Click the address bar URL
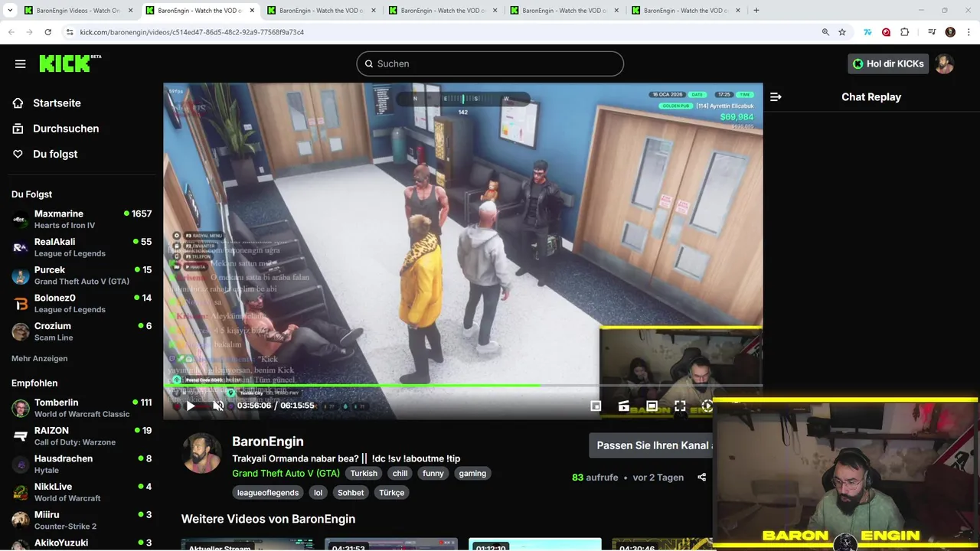 tap(192, 32)
